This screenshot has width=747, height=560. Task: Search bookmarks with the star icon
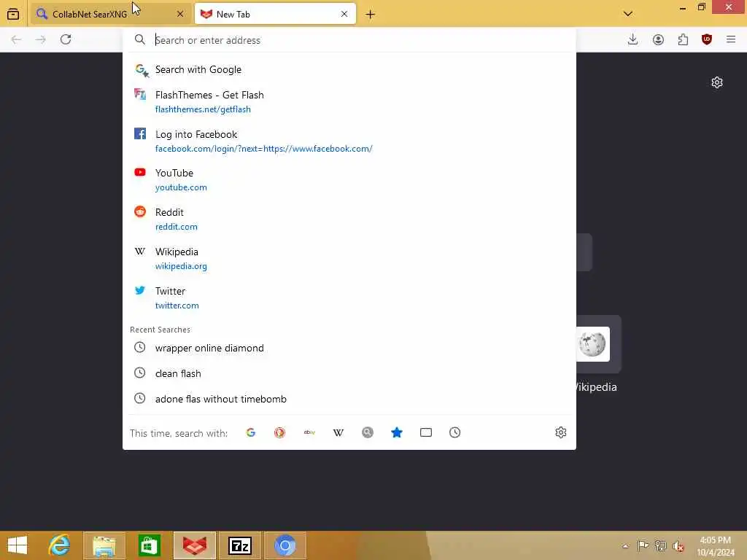(396, 432)
